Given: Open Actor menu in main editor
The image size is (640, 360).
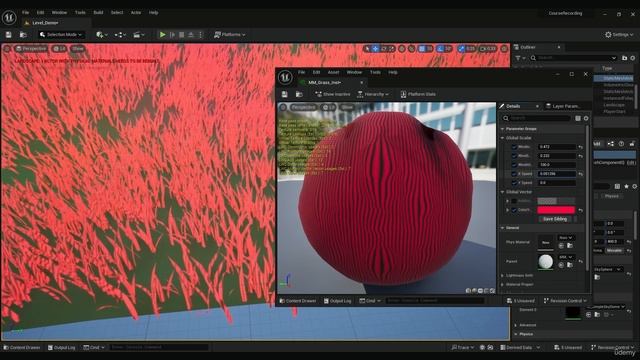Looking at the screenshot, I should click(x=136, y=13).
